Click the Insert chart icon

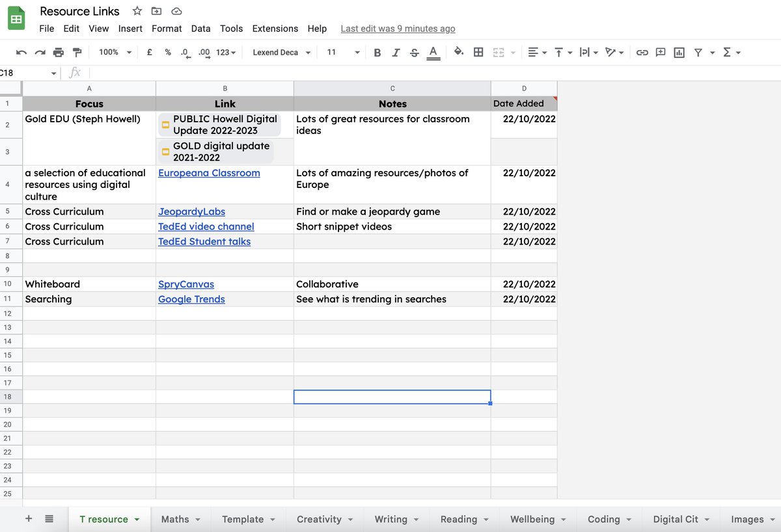click(679, 53)
